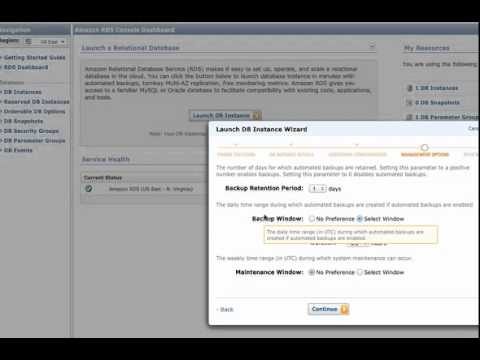Open DB Security Groups in the sidebar
480x360 pixels.
[31, 131]
